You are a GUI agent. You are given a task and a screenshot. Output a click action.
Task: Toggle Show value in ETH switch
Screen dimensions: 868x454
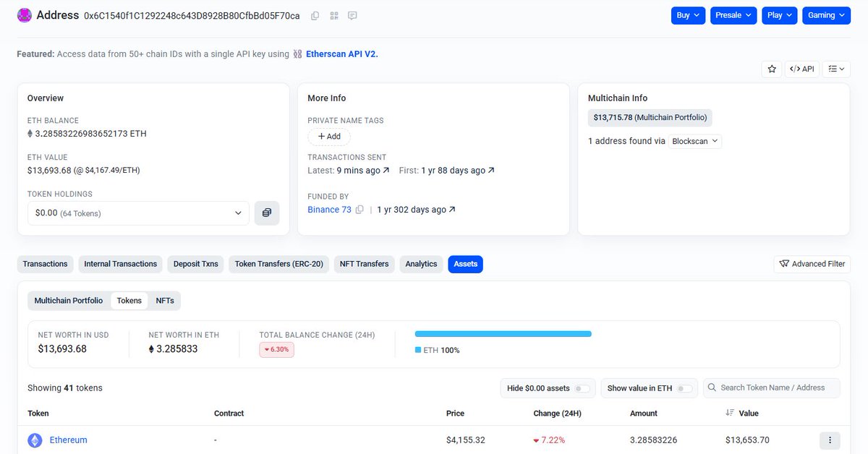click(684, 388)
